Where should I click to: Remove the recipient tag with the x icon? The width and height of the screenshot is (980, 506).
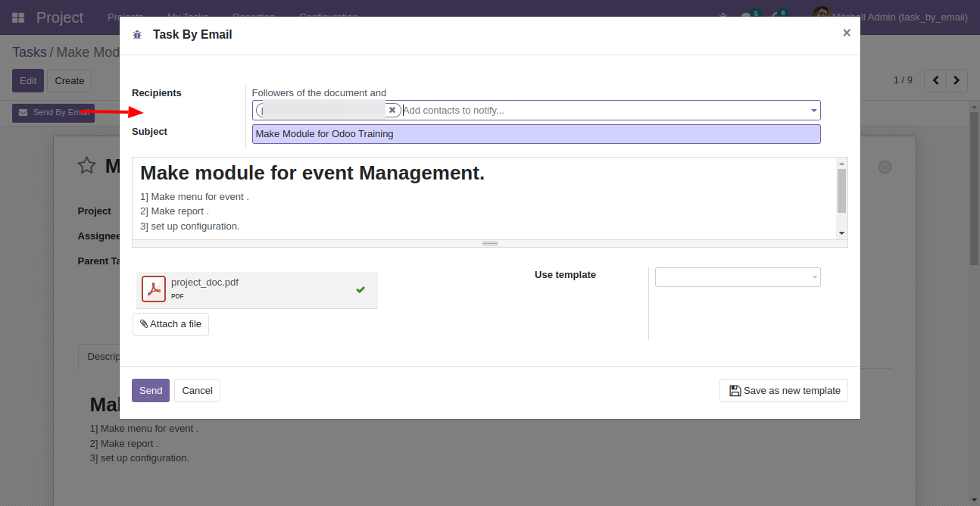click(x=392, y=110)
